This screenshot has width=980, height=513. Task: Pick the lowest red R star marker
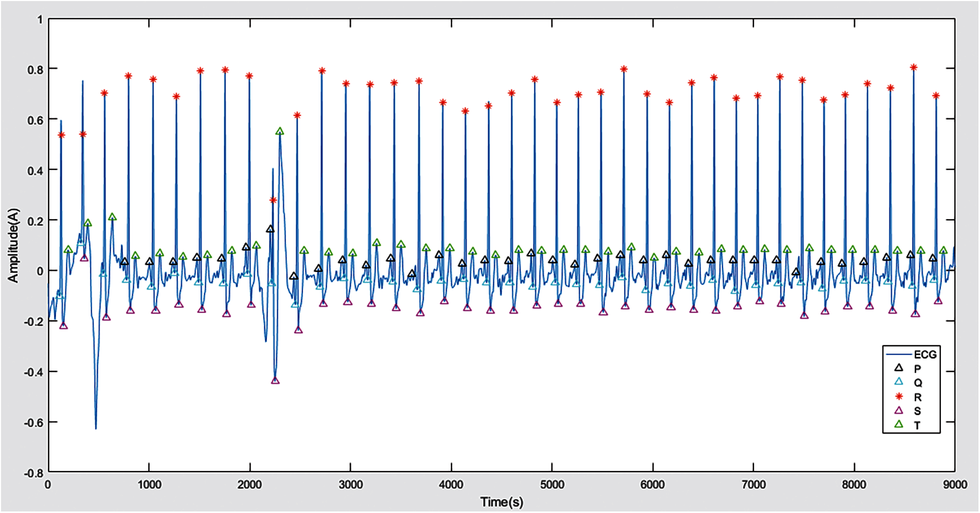pos(273,200)
